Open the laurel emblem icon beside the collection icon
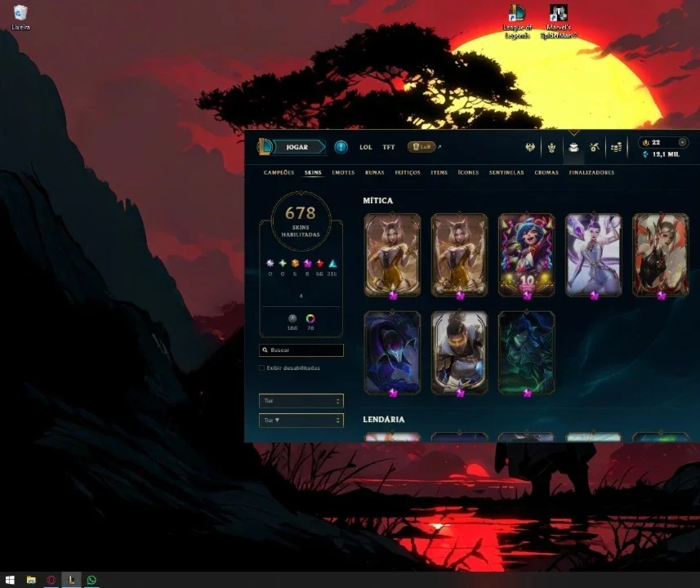The height and width of the screenshot is (588, 700). (552, 147)
